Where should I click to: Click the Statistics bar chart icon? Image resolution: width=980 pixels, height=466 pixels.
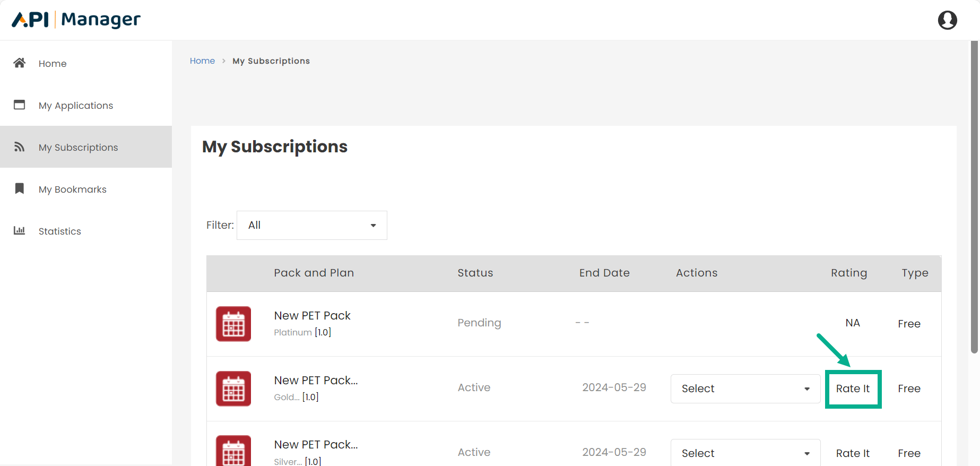pos(20,230)
